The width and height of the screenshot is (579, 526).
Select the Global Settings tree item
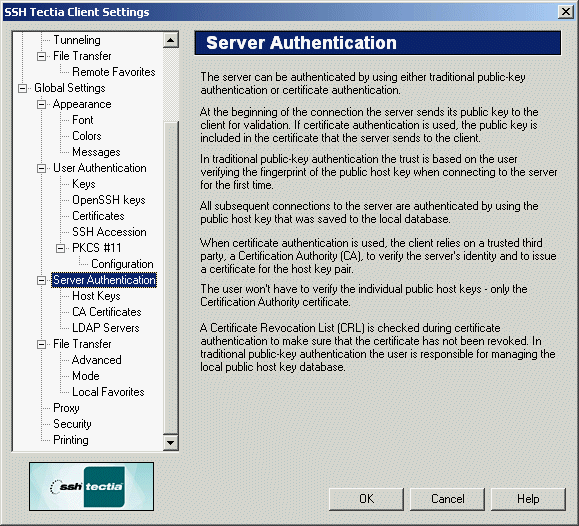[70, 88]
